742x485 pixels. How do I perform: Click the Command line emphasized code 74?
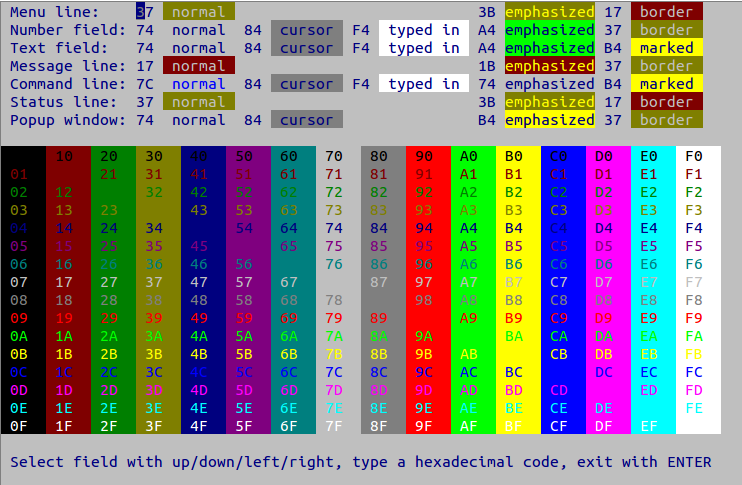pyautogui.click(x=487, y=84)
